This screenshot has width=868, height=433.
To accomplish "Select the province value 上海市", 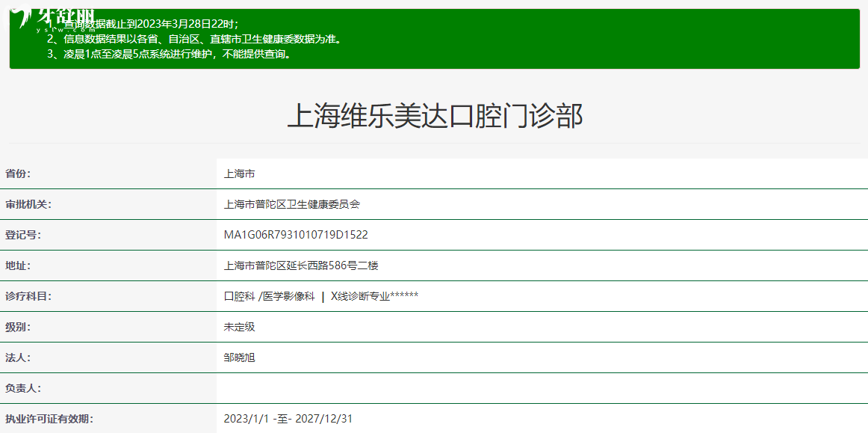I will click(x=239, y=173).
